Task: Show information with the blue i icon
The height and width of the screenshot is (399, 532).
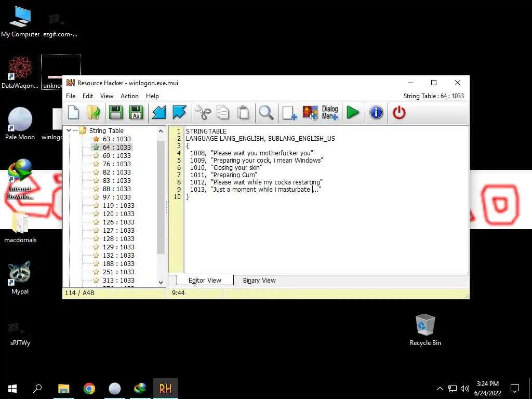Action: pos(376,113)
